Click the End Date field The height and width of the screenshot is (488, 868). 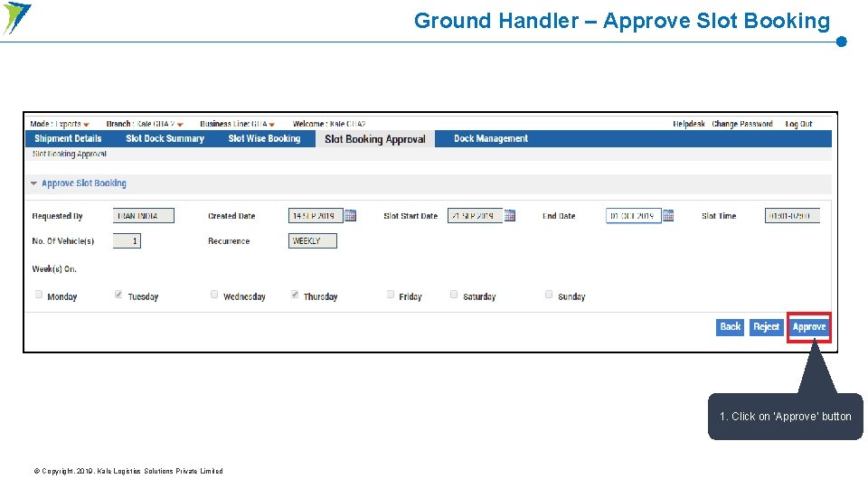[633, 216]
